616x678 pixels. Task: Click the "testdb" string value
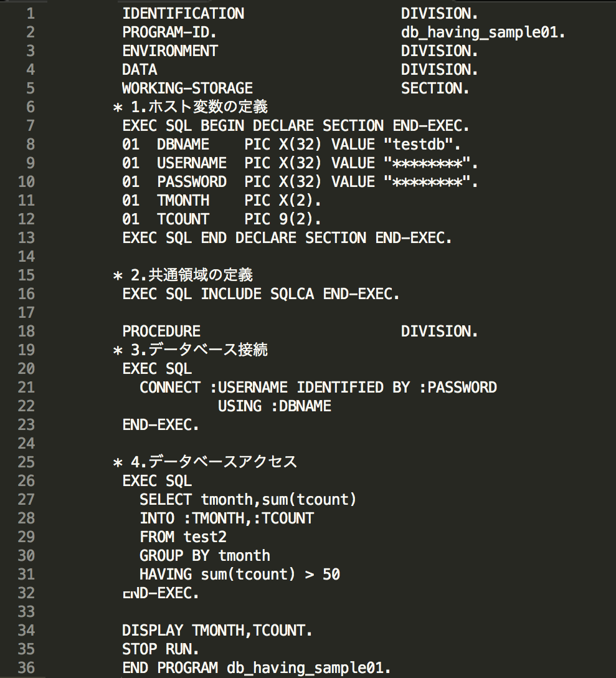(422, 144)
